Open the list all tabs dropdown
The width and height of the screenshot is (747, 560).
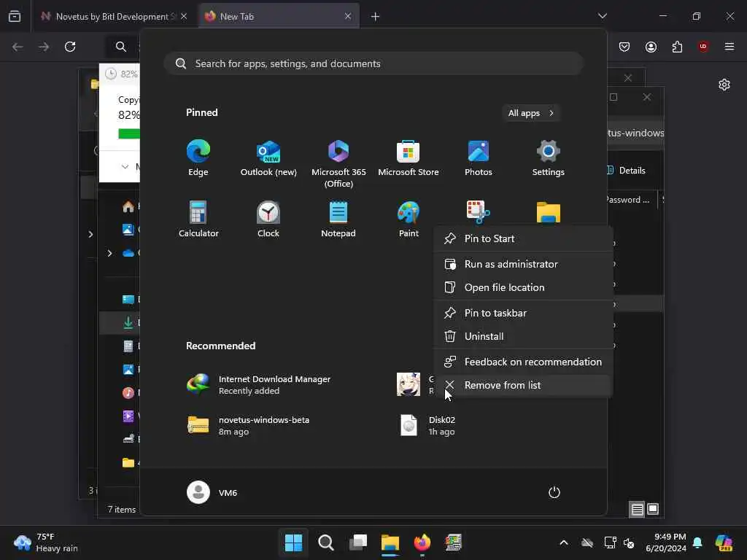(x=603, y=16)
